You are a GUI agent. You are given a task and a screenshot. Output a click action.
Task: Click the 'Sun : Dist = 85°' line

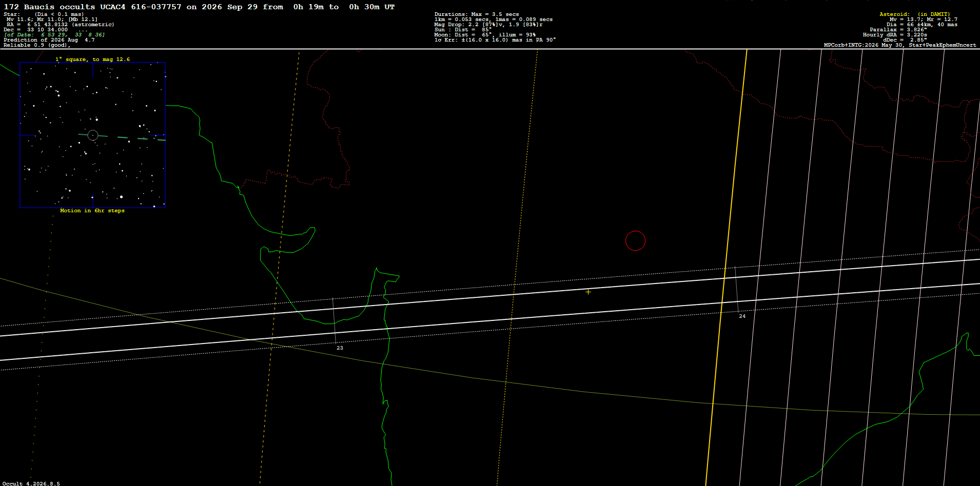tap(463, 30)
